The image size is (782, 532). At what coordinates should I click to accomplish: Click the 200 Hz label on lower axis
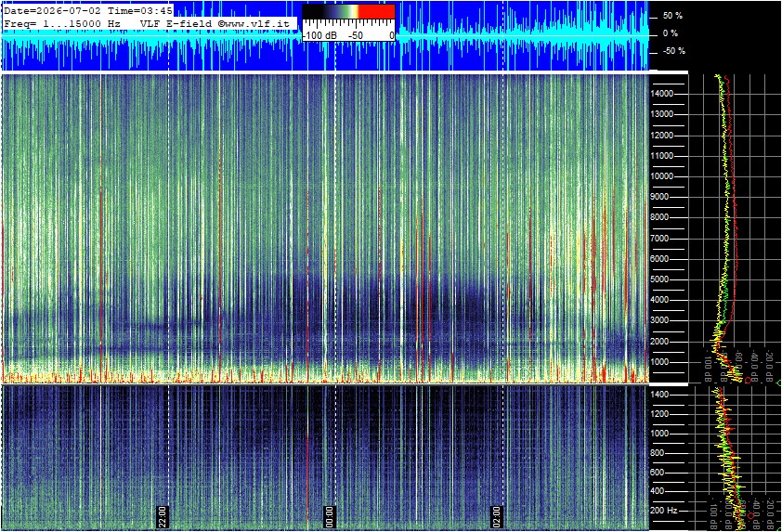(x=664, y=511)
